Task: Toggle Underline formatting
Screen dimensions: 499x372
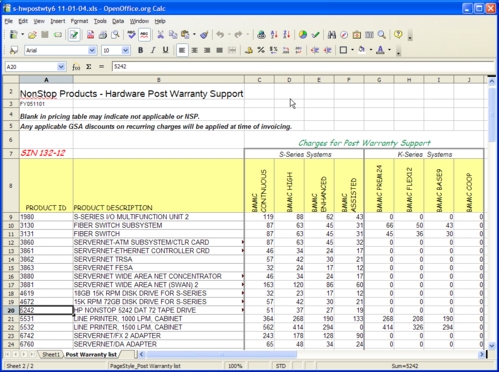Action: (165, 50)
